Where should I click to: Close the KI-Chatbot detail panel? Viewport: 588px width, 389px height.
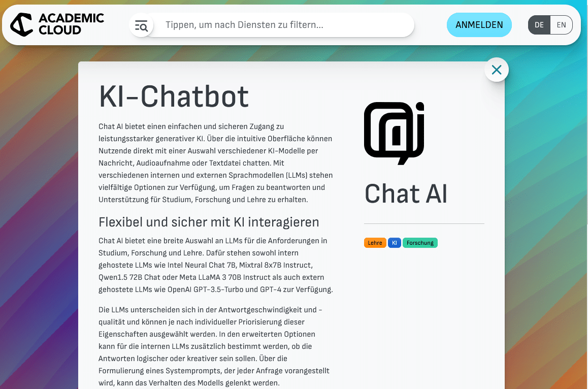point(497,70)
